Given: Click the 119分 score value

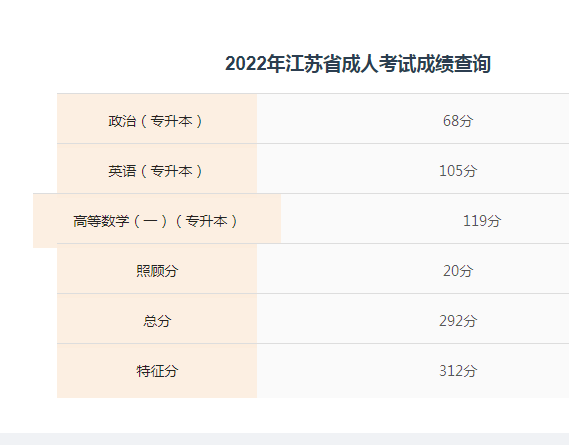Looking at the screenshot, I should coord(482,221).
